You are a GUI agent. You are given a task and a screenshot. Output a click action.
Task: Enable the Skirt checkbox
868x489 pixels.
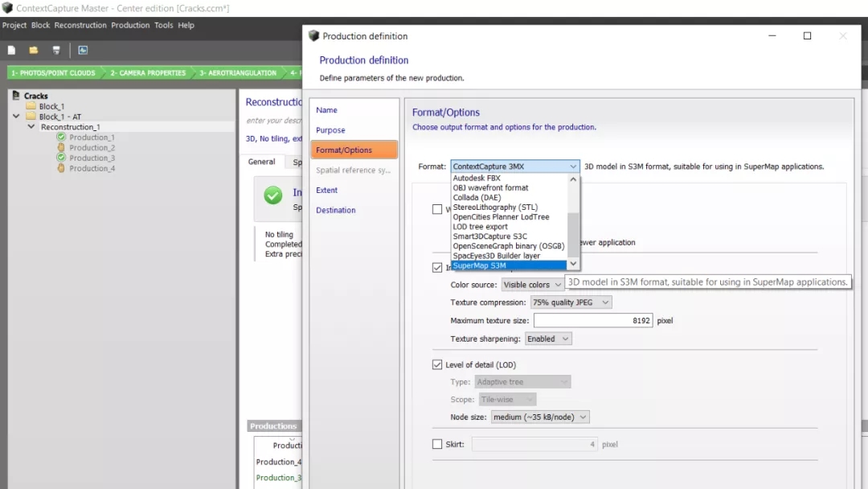[x=437, y=444]
